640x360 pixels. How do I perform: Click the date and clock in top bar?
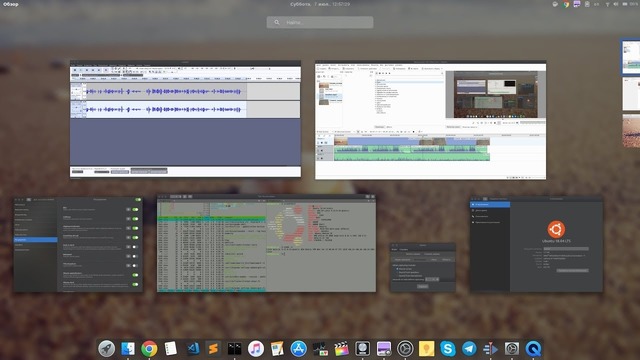tap(320, 4)
